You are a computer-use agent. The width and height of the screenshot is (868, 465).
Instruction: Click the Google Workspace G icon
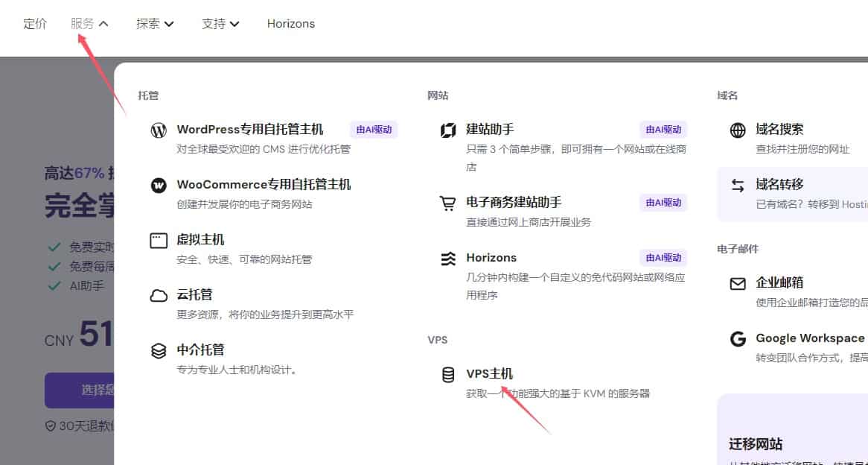738,339
